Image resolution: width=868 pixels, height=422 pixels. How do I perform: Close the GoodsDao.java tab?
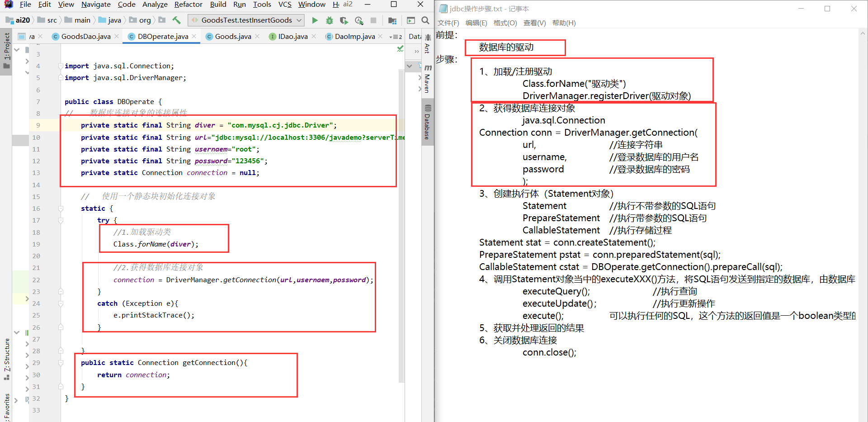[117, 36]
